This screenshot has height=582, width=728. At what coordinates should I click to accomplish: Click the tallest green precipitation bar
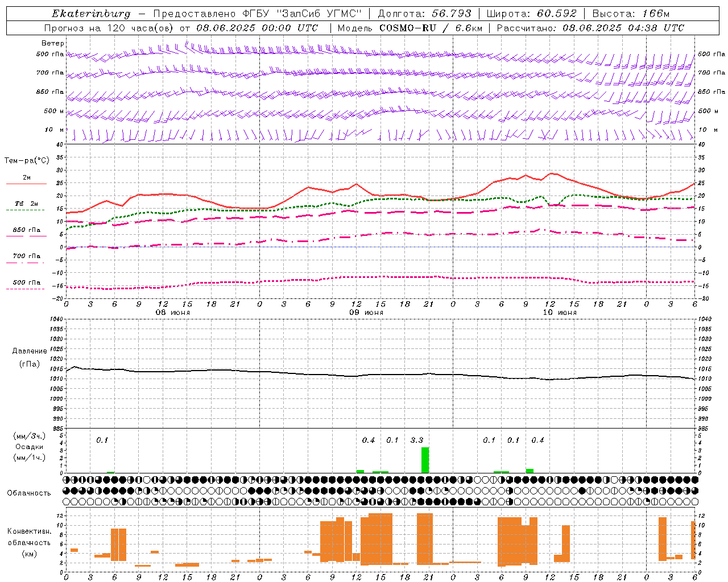pyautogui.click(x=425, y=460)
